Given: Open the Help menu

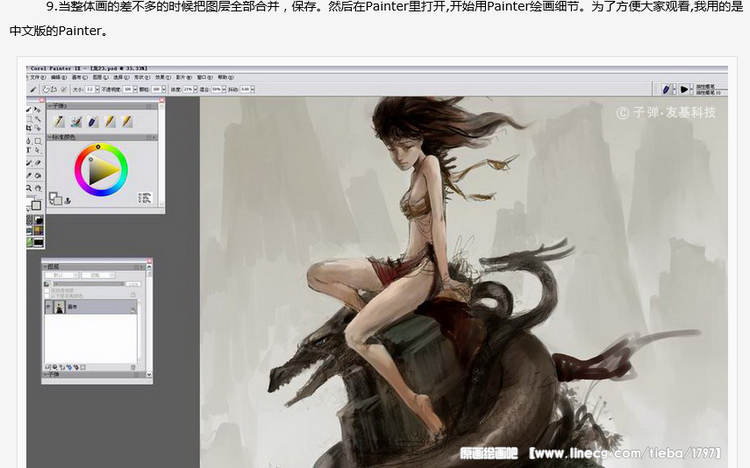Looking at the screenshot, I should click(226, 77).
